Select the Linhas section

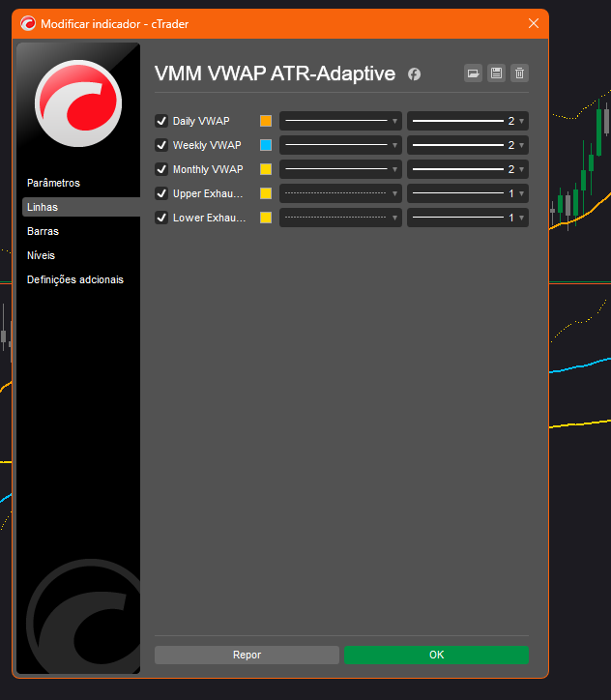point(81,207)
